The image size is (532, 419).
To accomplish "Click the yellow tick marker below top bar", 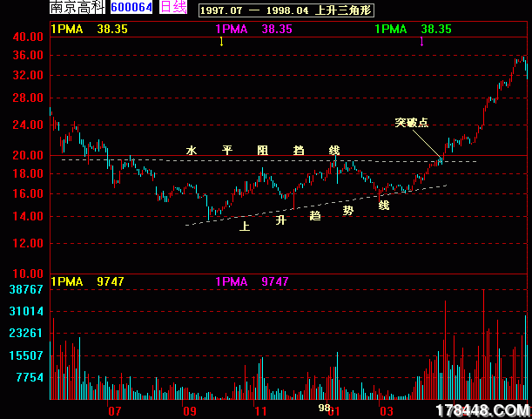I will tap(221, 42).
